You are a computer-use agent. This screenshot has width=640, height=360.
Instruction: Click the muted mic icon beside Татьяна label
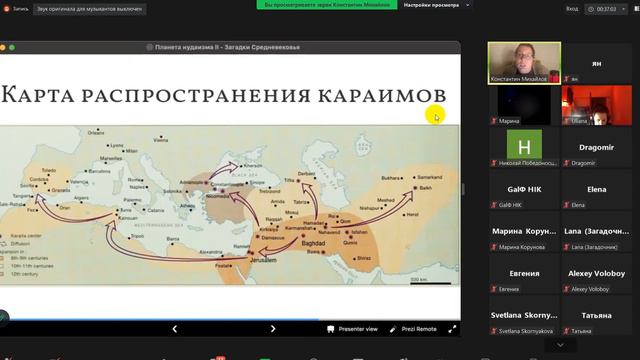pyautogui.click(x=566, y=331)
